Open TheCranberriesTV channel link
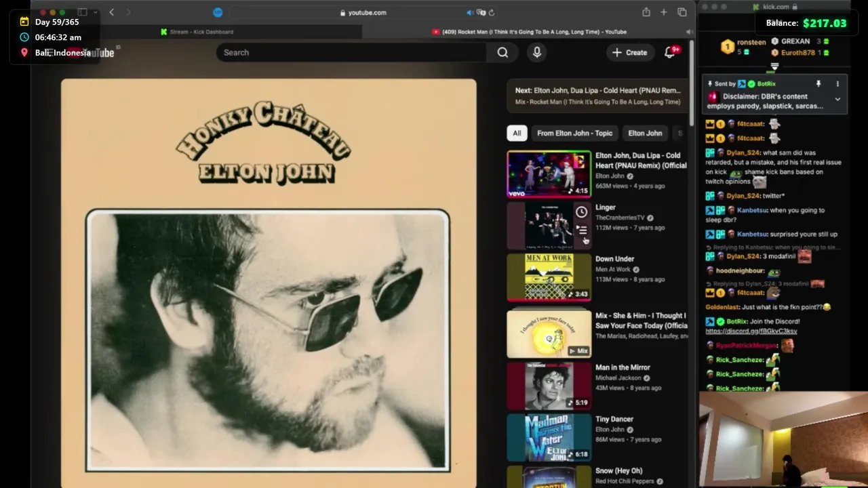This screenshot has width=868, height=488. [x=620, y=218]
